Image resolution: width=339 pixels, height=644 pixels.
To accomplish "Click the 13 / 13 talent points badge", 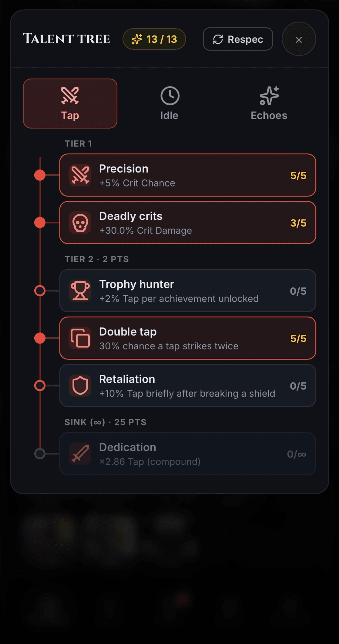I will [154, 39].
